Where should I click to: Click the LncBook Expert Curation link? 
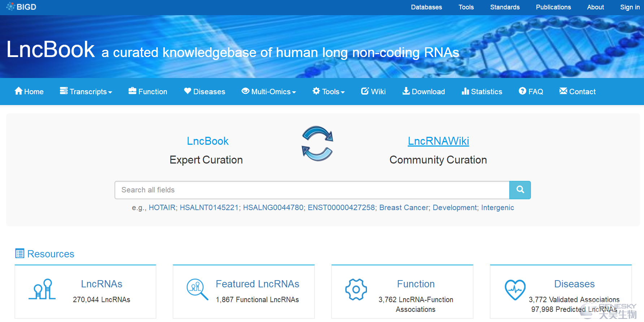208,141
